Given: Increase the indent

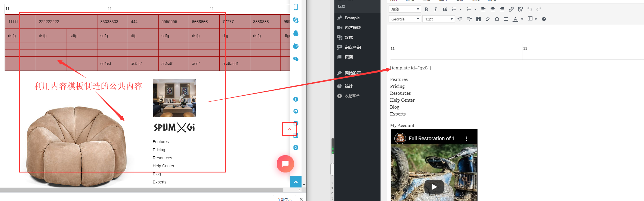Looking at the screenshot, I should point(469,19).
